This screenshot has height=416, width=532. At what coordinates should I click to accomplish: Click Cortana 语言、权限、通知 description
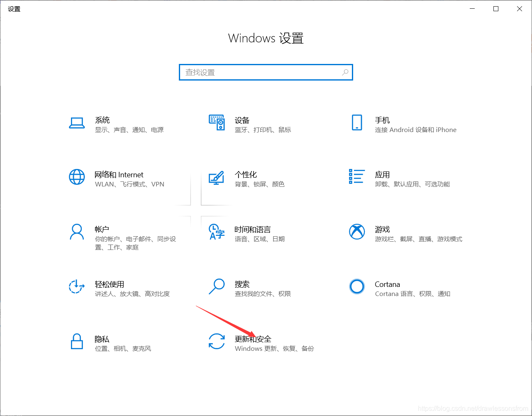(x=412, y=294)
